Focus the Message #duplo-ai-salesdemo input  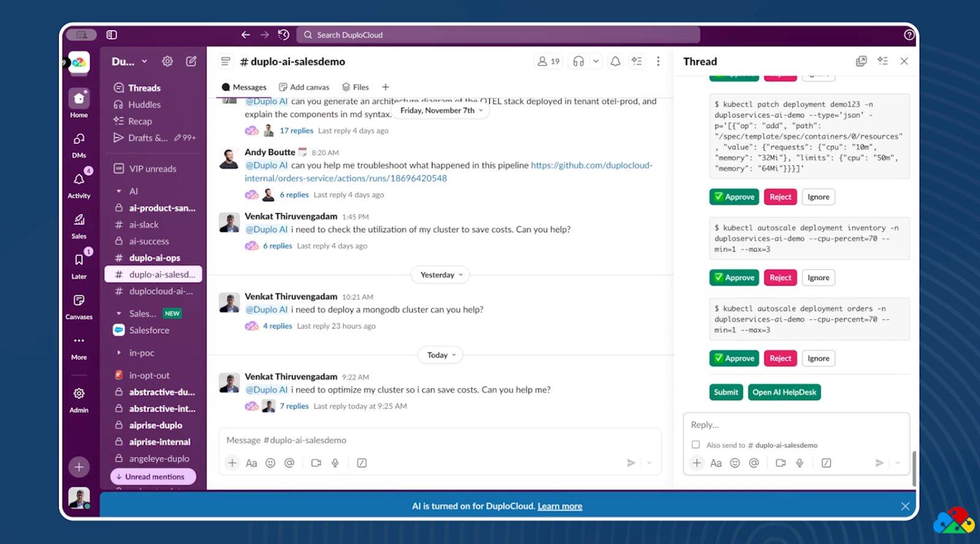[440, 440]
